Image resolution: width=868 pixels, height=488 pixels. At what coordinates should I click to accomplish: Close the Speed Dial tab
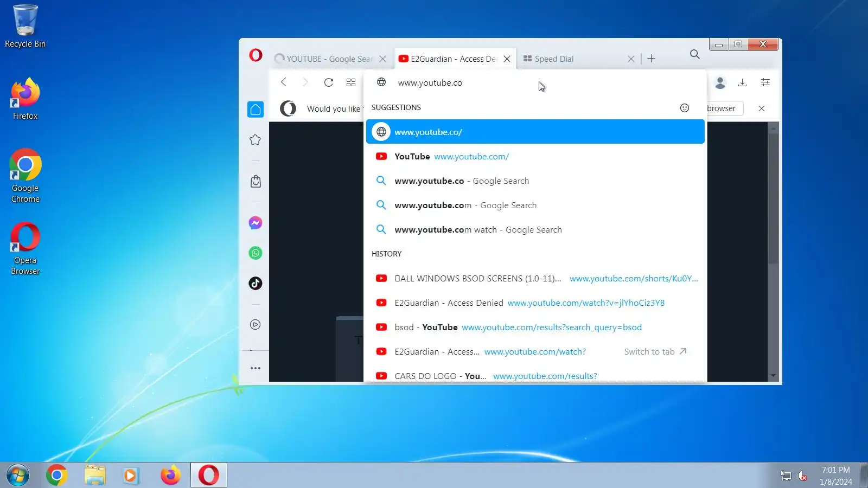pyautogui.click(x=631, y=59)
